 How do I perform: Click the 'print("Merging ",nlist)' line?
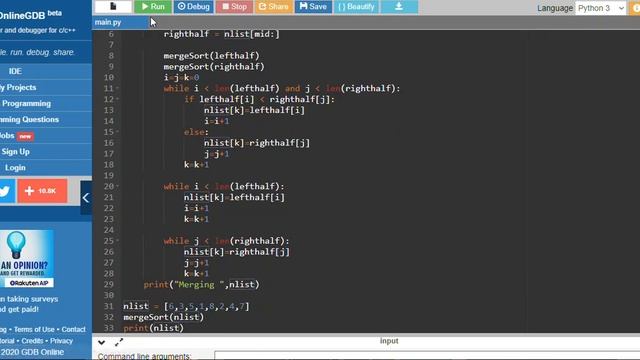pyautogui.click(x=201, y=284)
